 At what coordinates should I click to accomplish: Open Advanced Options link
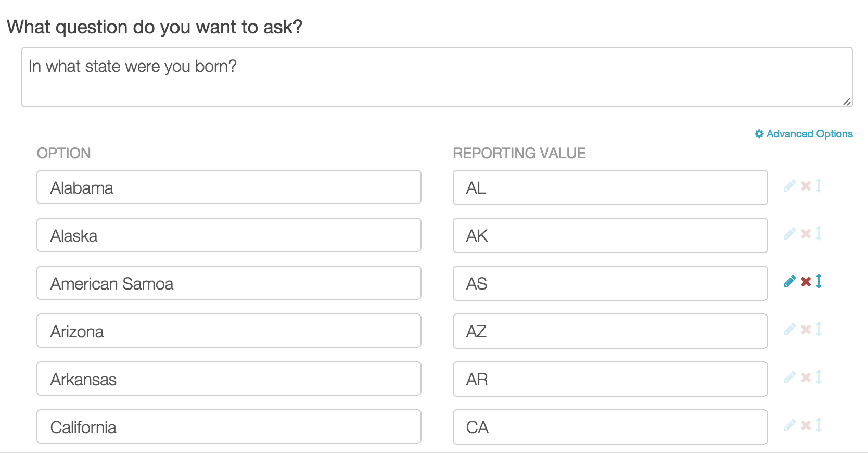(804, 134)
